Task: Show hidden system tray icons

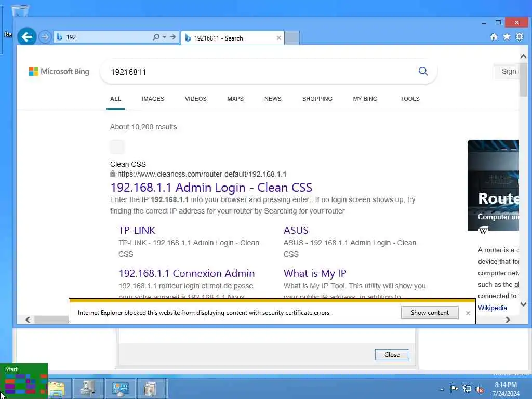Action: coord(442,389)
